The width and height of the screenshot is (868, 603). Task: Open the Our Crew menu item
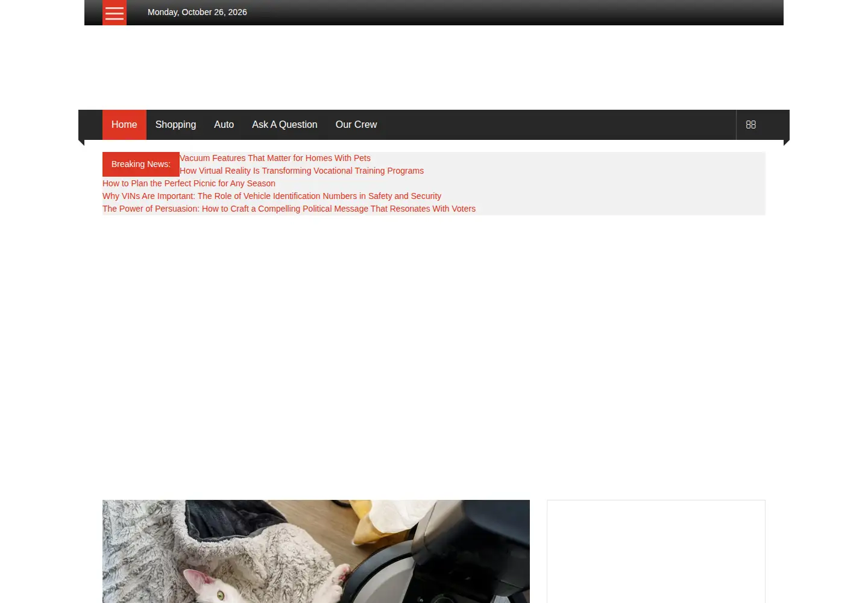(356, 125)
